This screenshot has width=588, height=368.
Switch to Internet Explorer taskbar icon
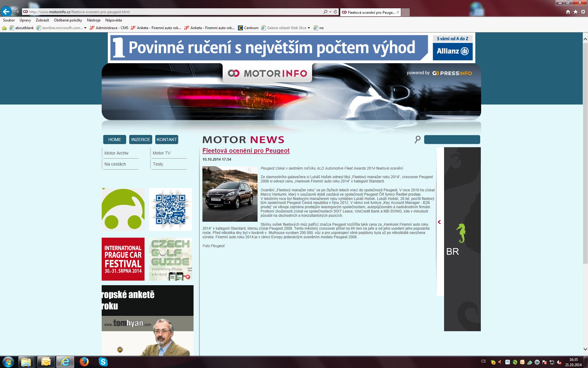tap(65, 362)
